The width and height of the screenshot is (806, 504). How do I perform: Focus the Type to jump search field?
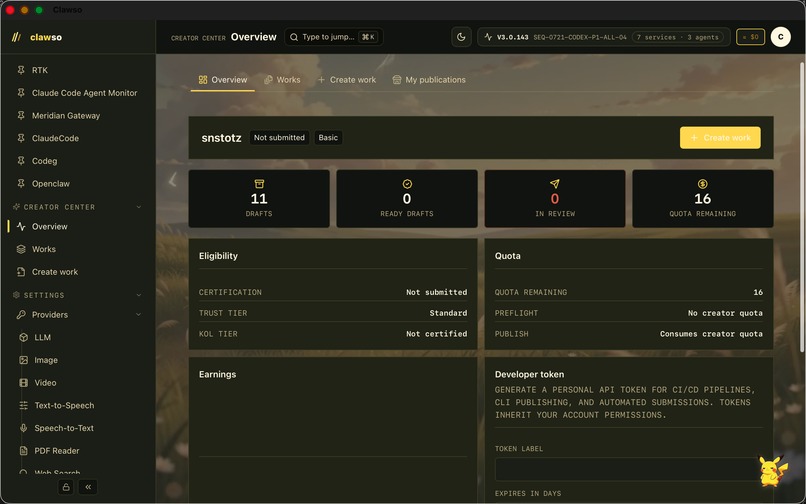click(334, 37)
